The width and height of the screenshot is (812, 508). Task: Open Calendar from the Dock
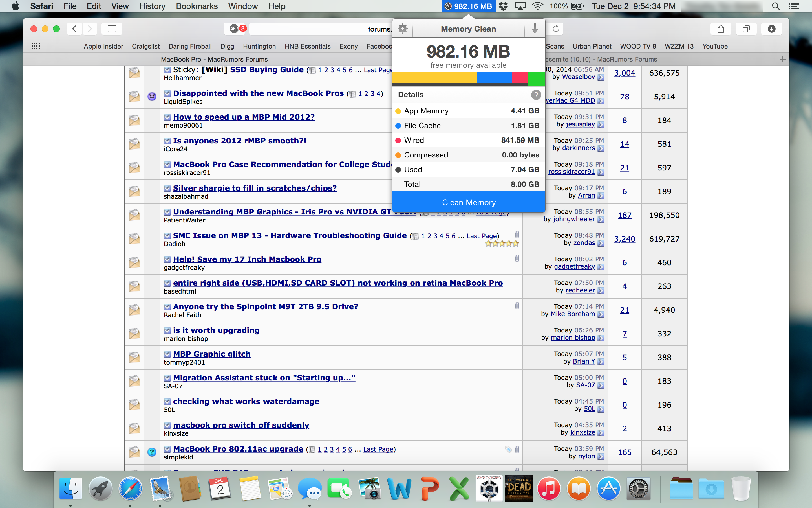click(x=220, y=489)
